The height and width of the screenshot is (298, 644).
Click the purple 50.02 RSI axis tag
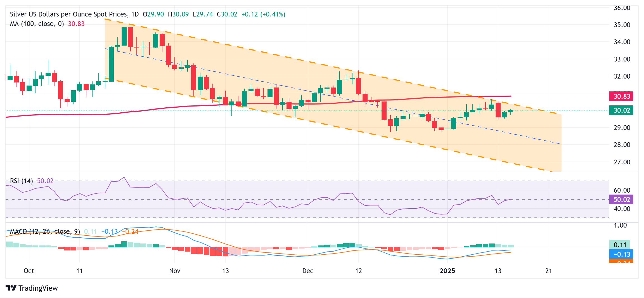pos(621,200)
